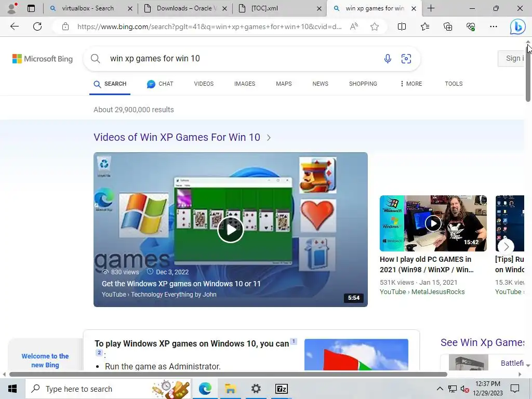Click the About 29,900,000 results text
This screenshot has width=532, height=399.
[134, 110]
